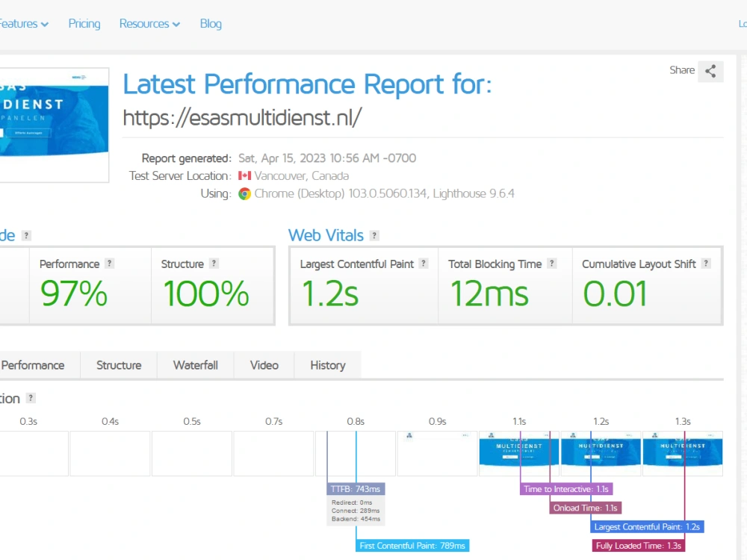Image resolution: width=747 pixels, height=560 pixels.
Task: Select the 1.1s filmstrip frame
Action: [519, 453]
